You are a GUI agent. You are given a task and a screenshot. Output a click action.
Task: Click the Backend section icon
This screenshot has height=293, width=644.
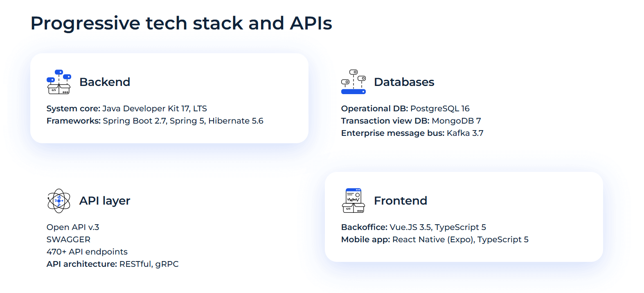click(x=59, y=82)
